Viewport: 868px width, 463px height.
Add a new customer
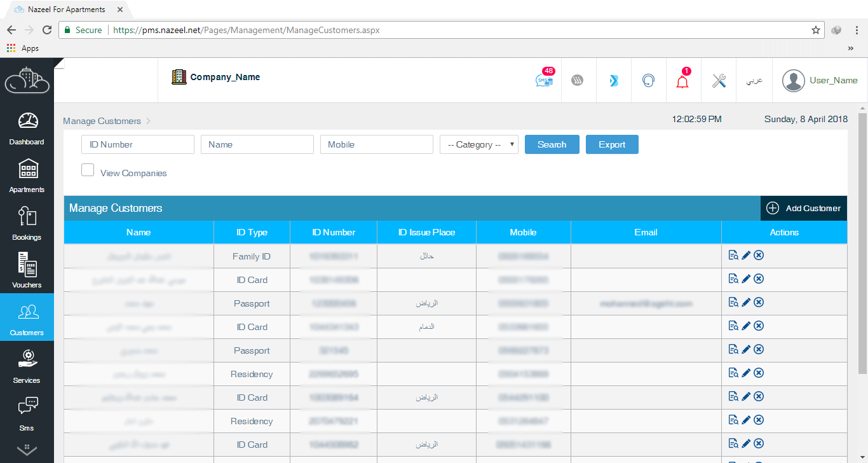[803, 208]
